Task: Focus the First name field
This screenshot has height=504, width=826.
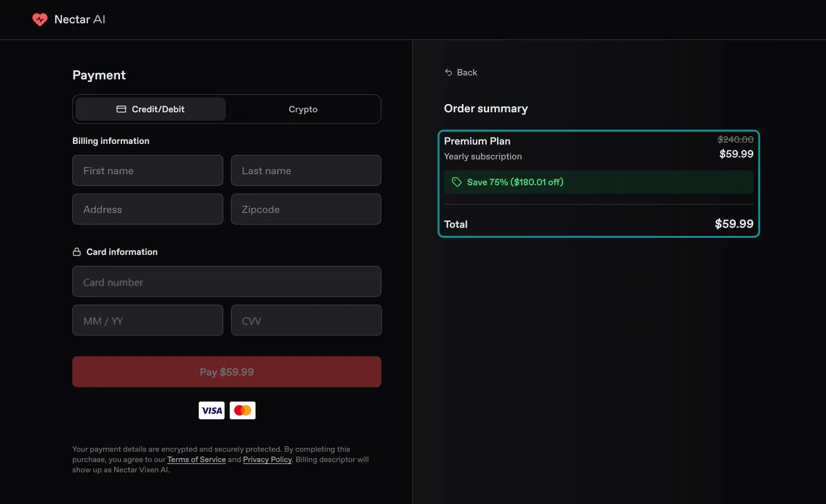Action: pyautogui.click(x=148, y=170)
